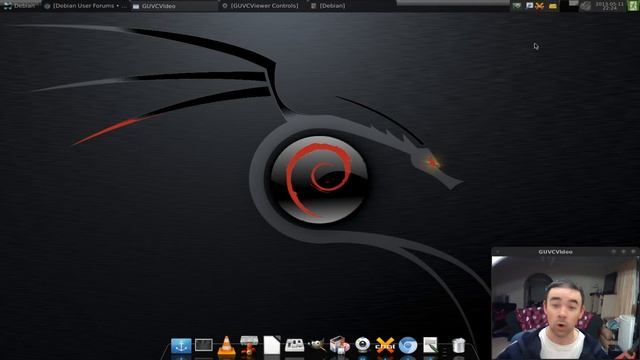Open the Trash in the dock

coord(458,345)
